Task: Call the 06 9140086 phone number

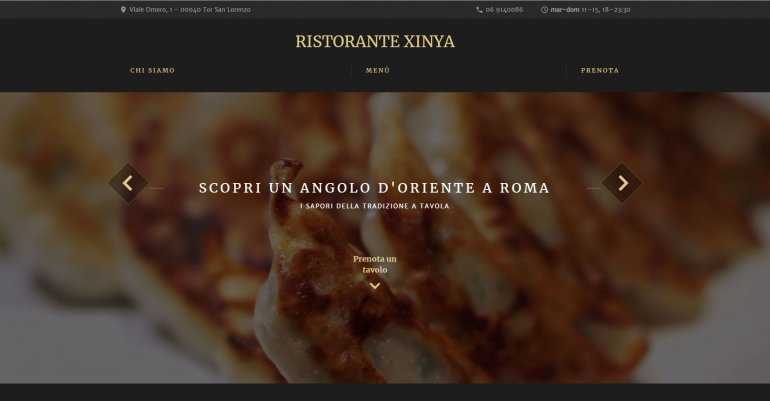Action: pos(504,10)
